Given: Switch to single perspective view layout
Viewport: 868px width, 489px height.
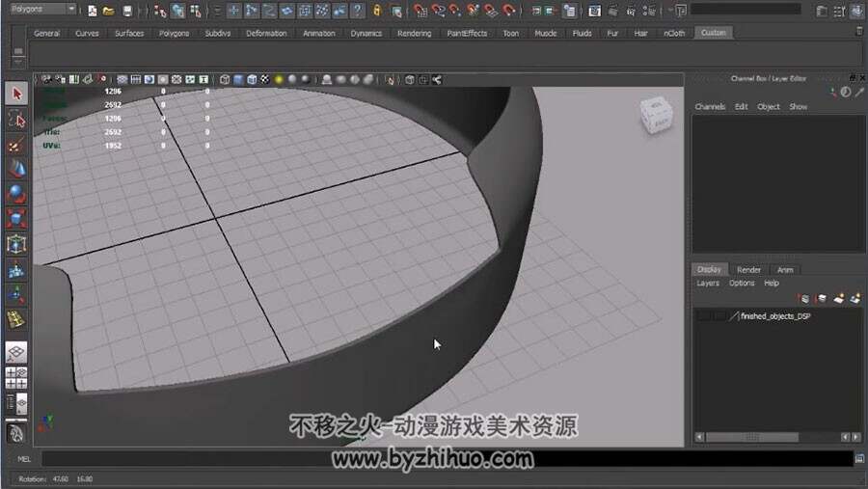Looking at the screenshot, I should [16, 352].
